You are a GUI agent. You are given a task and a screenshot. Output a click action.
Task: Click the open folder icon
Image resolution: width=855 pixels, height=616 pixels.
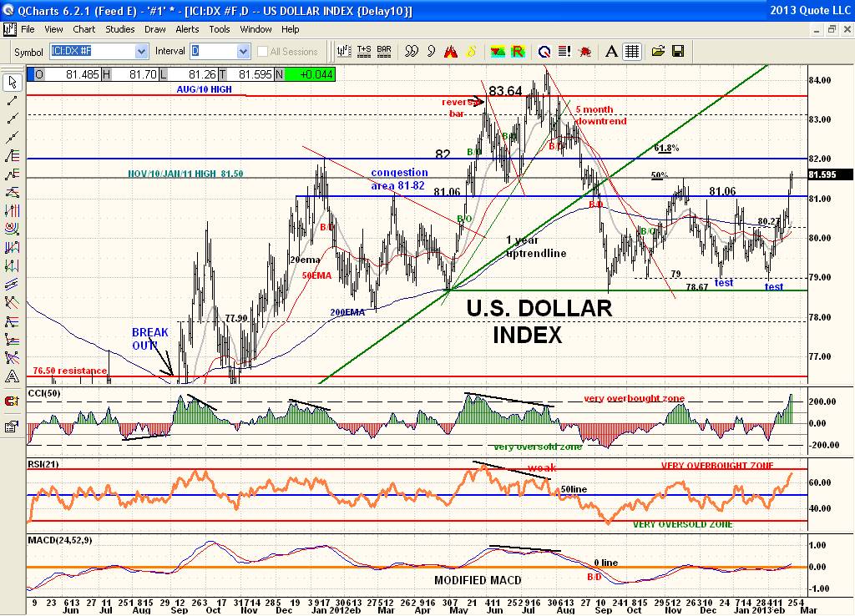(x=658, y=51)
